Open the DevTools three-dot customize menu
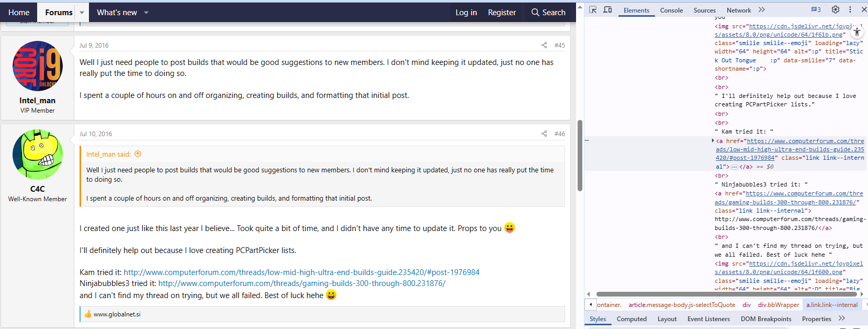 tap(850, 10)
